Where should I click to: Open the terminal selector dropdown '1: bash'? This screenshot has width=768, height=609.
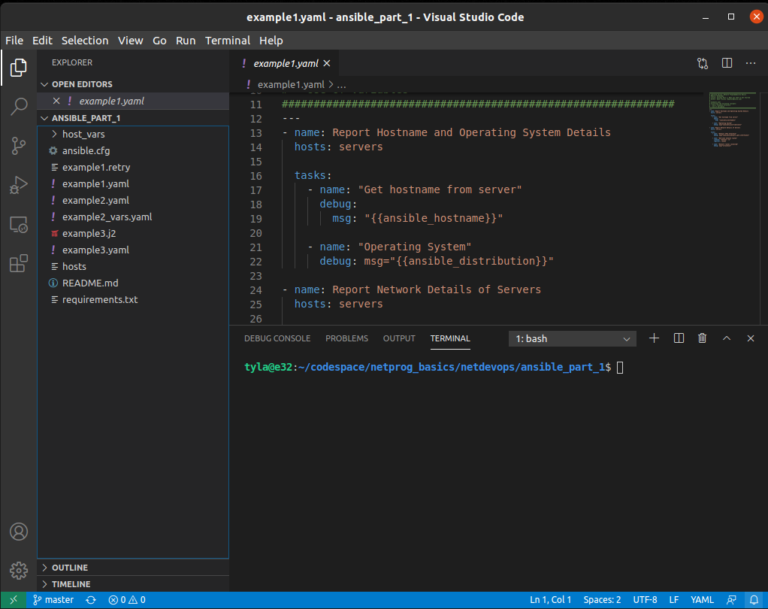click(572, 339)
